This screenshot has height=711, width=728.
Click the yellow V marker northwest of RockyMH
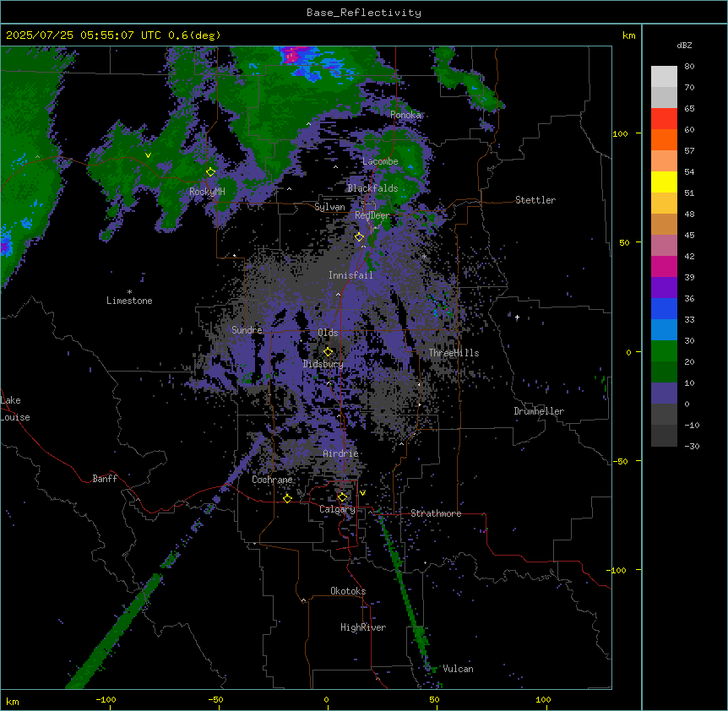coord(148,155)
